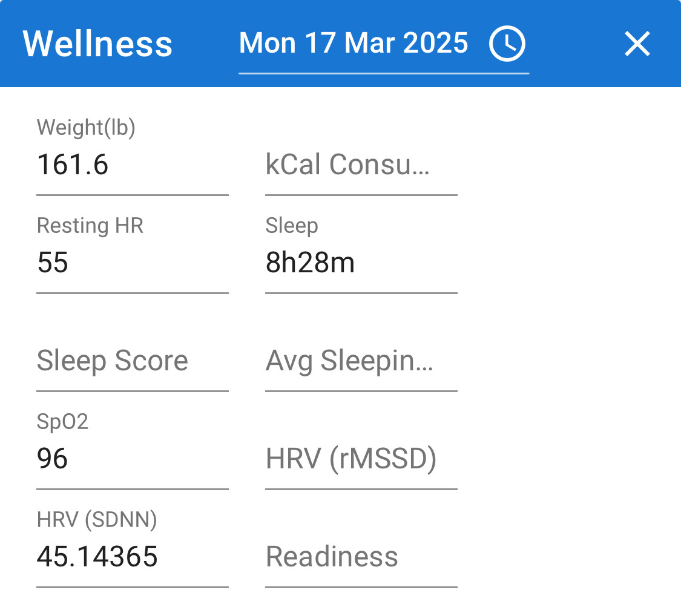
Task: Focus the kCal Consumed field
Action: [361, 165]
